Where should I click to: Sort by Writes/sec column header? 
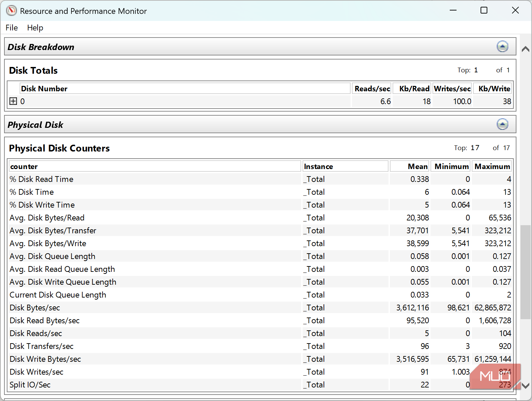pyautogui.click(x=452, y=89)
